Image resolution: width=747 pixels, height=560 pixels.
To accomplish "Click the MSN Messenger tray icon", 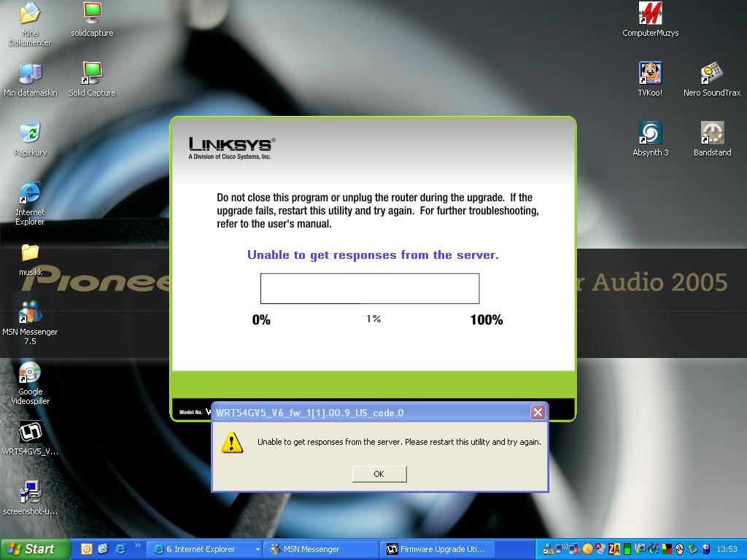I will coord(549,549).
